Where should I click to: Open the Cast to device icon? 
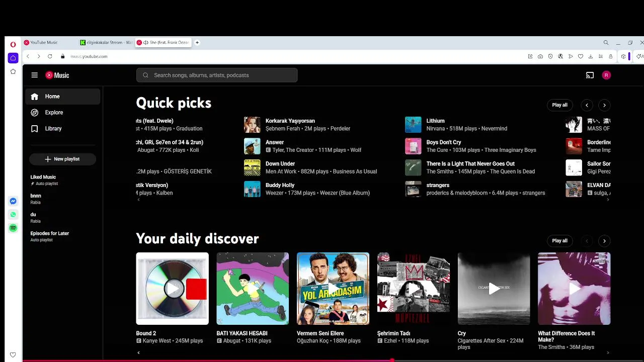click(x=590, y=75)
